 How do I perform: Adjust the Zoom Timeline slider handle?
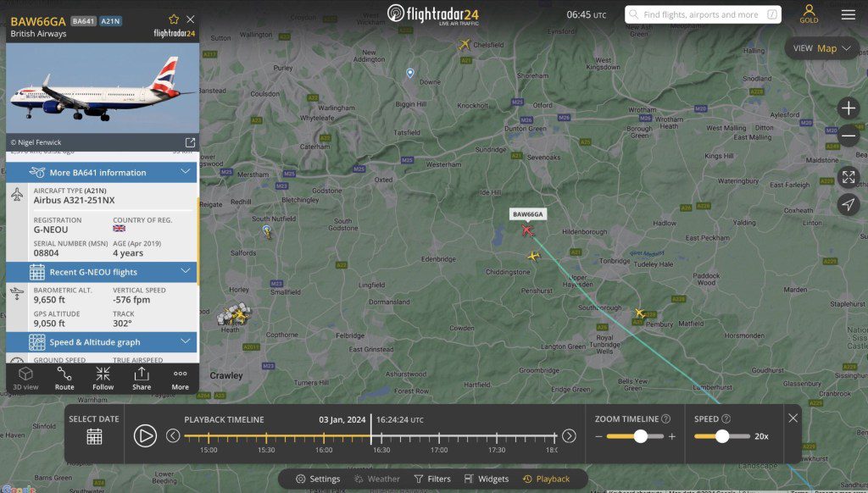(x=641, y=436)
